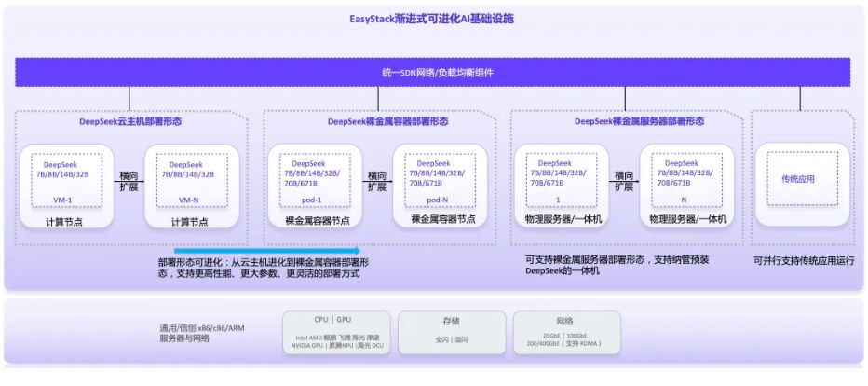
Task: Click the '存储' hardware card
Action: (x=451, y=333)
